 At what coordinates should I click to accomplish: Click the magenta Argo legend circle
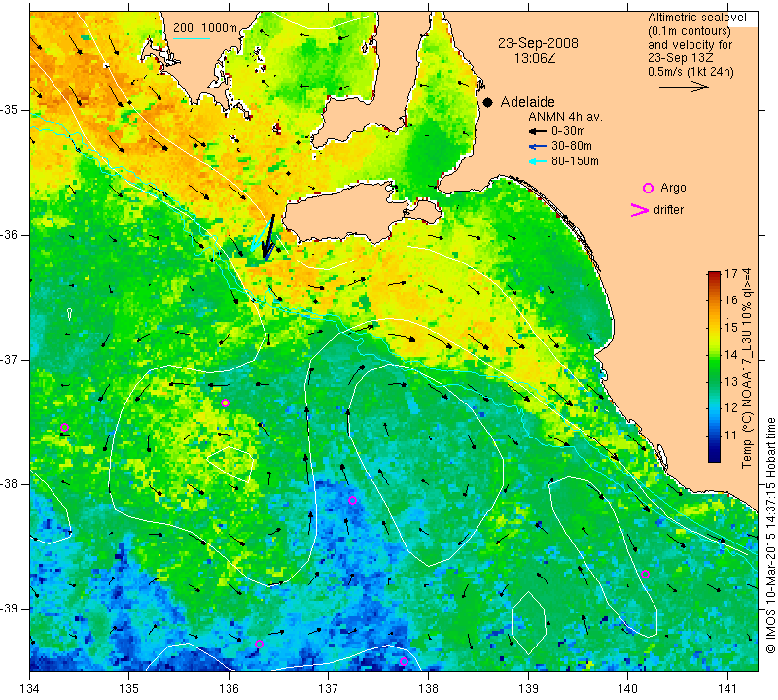[648, 188]
